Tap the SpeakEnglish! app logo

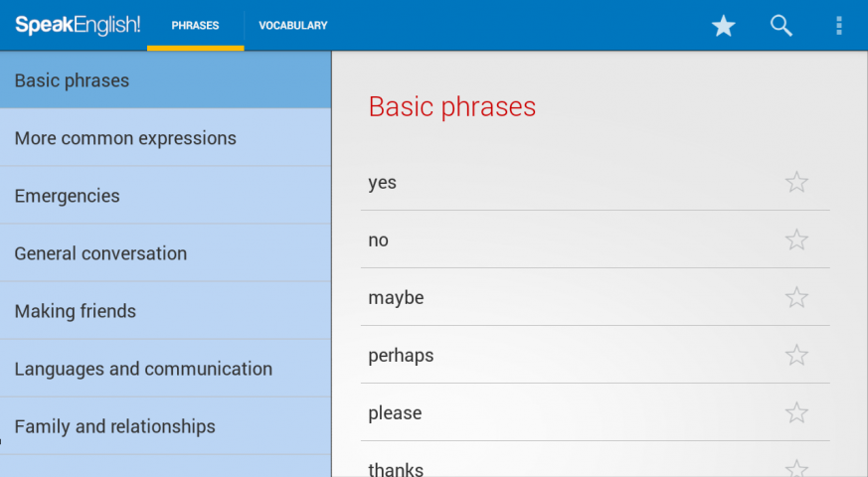pyautogui.click(x=78, y=26)
